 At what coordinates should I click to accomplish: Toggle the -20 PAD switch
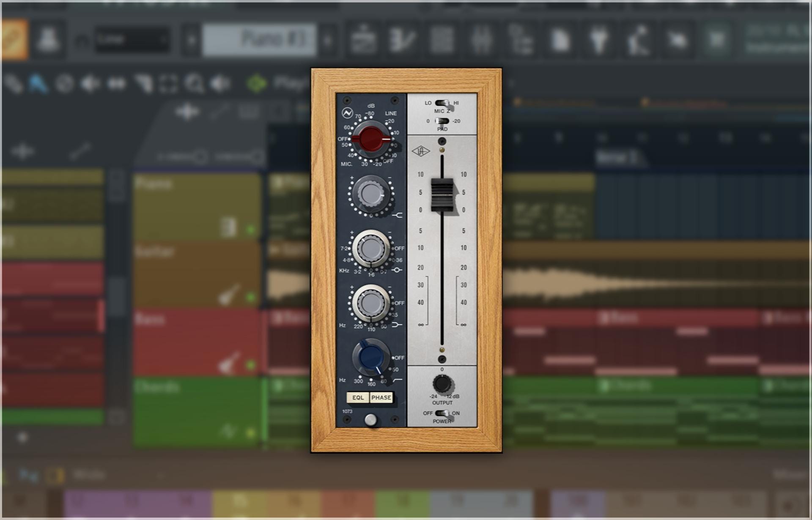coord(442,121)
